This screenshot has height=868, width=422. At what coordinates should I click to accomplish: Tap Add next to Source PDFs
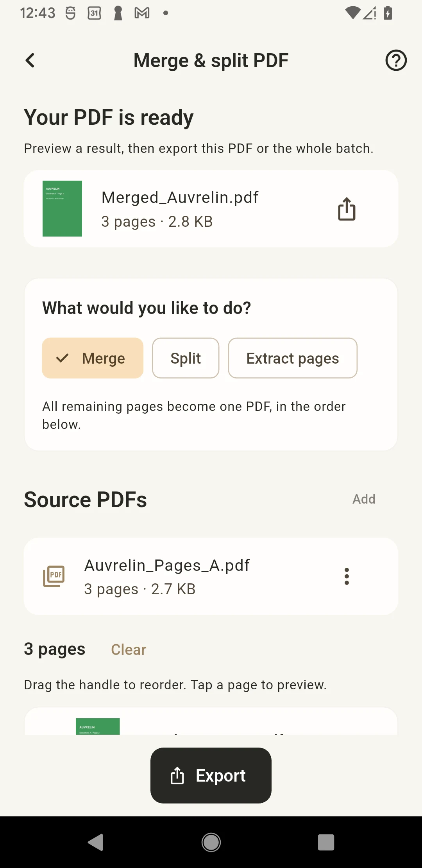click(x=364, y=499)
